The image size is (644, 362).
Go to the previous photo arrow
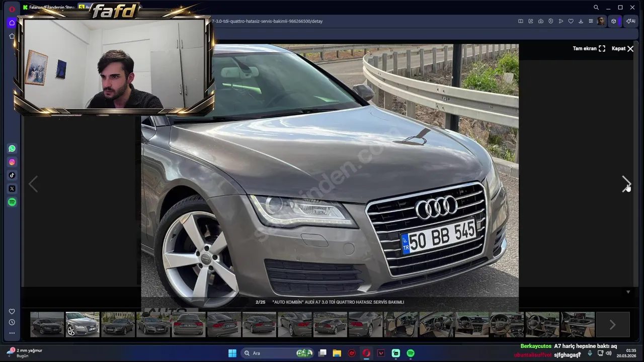click(x=33, y=184)
